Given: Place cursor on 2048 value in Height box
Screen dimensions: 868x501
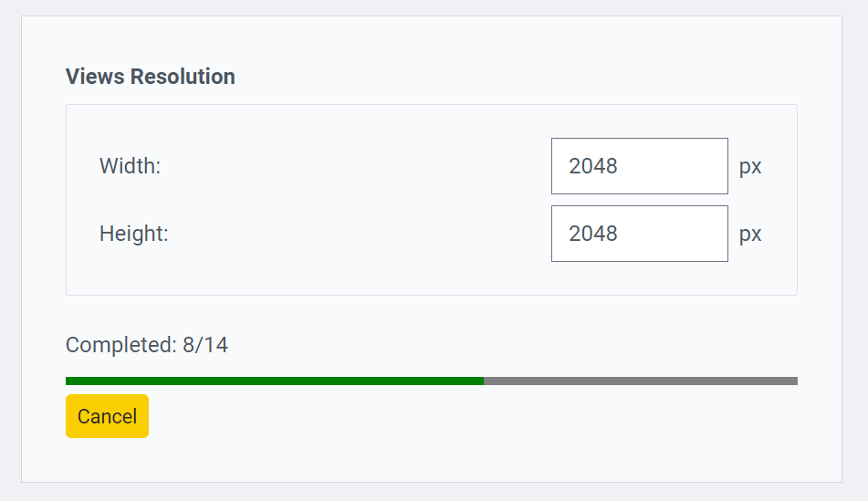Looking at the screenshot, I should [x=593, y=234].
